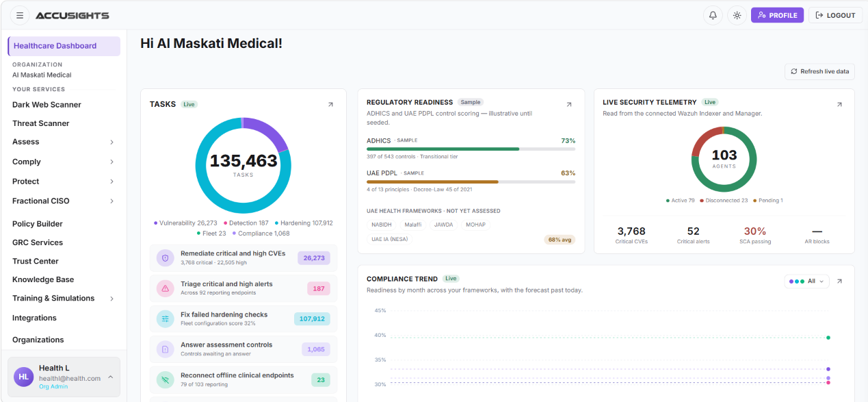Open the Health L user menu chevron
868x402 pixels.
pos(110,377)
